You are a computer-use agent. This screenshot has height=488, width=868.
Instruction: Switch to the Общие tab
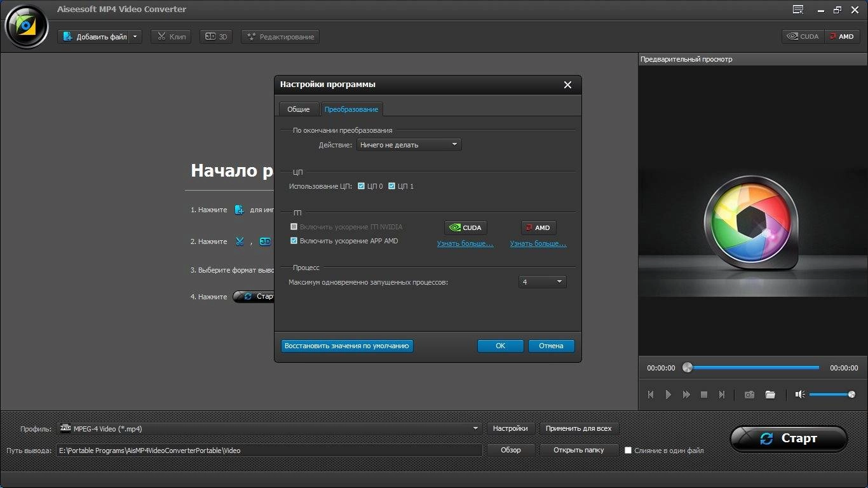(x=299, y=109)
